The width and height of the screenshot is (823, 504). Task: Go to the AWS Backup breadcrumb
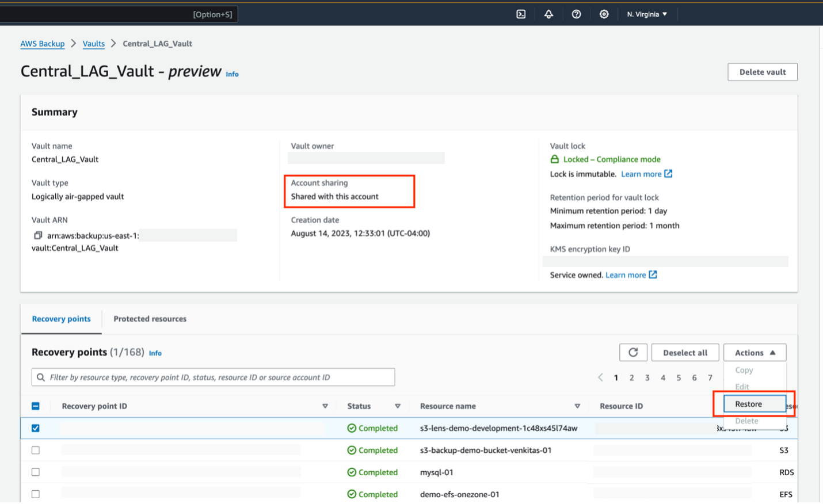pyautogui.click(x=43, y=44)
